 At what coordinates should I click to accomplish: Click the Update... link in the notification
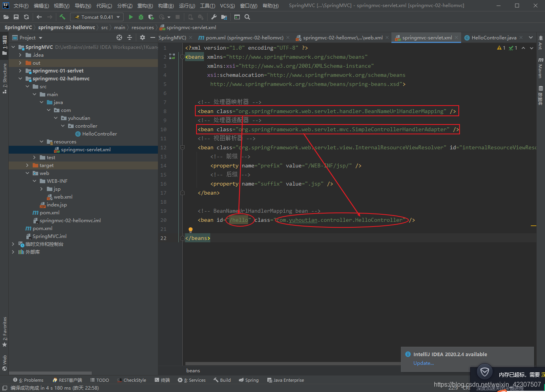pyautogui.click(x=423, y=363)
